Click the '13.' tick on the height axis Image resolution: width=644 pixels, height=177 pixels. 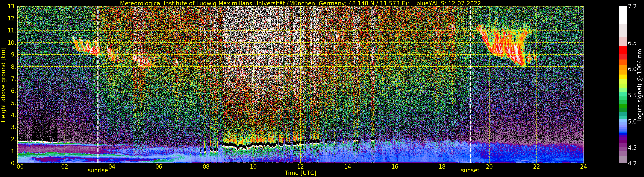coord(12,6)
